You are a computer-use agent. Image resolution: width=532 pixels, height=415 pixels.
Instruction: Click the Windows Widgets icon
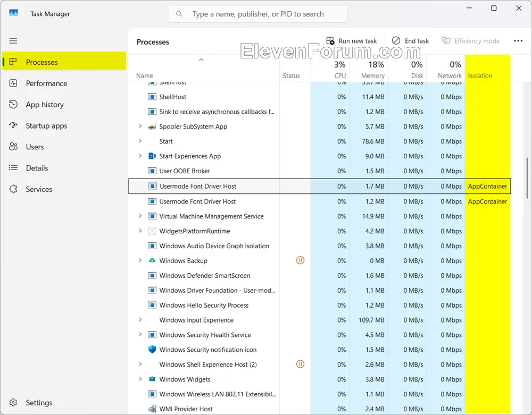pyautogui.click(x=152, y=379)
